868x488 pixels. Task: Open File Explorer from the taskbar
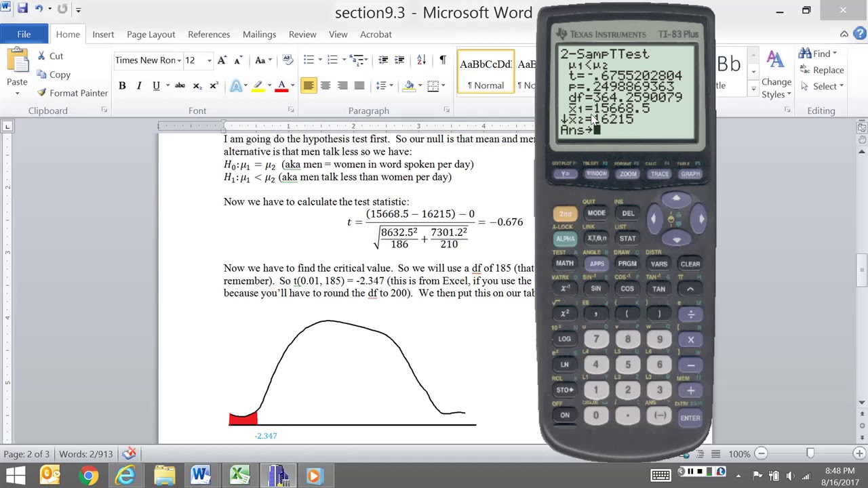pyautogui.click(x=164, y=475)
